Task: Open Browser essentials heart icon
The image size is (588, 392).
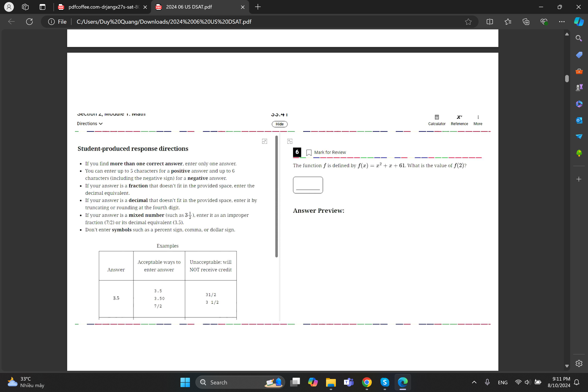Action: [x=544, y=22]
